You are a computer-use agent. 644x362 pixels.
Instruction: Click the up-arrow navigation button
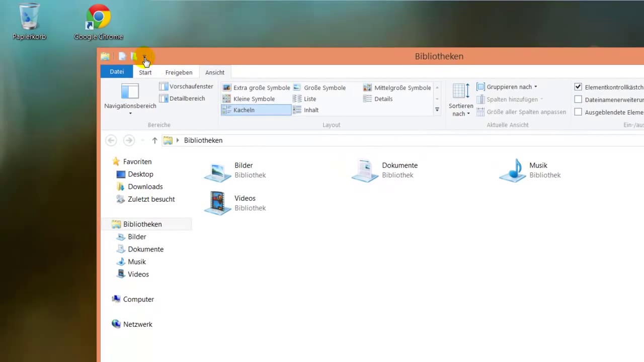click(x=154, y=140)
